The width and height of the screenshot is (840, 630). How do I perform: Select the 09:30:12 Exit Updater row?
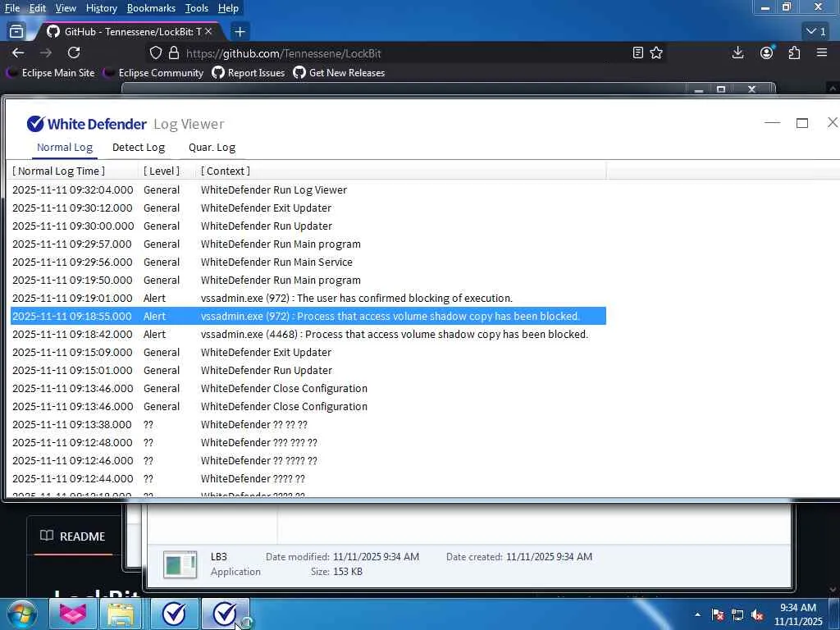coord(308,208)
